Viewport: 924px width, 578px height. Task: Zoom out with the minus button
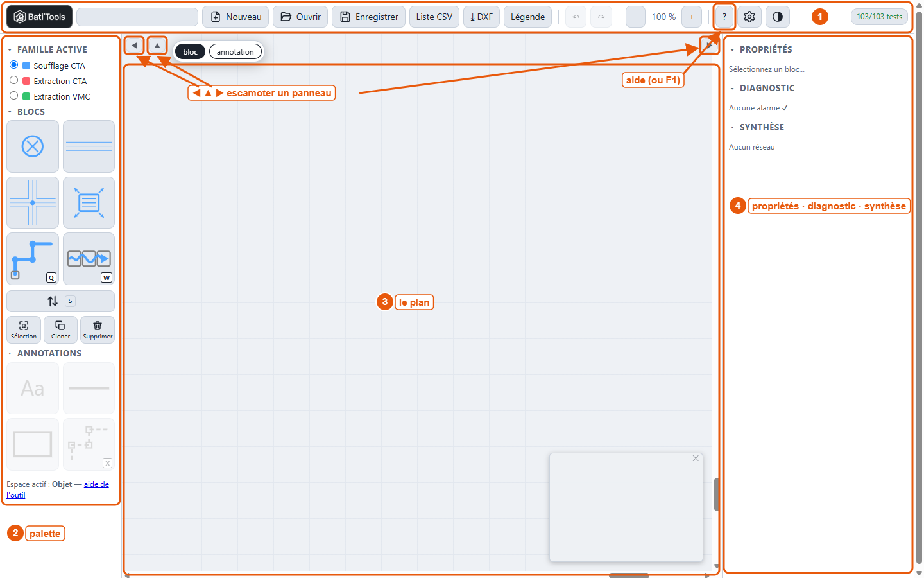pyautogui.click(x=635, y=17)
